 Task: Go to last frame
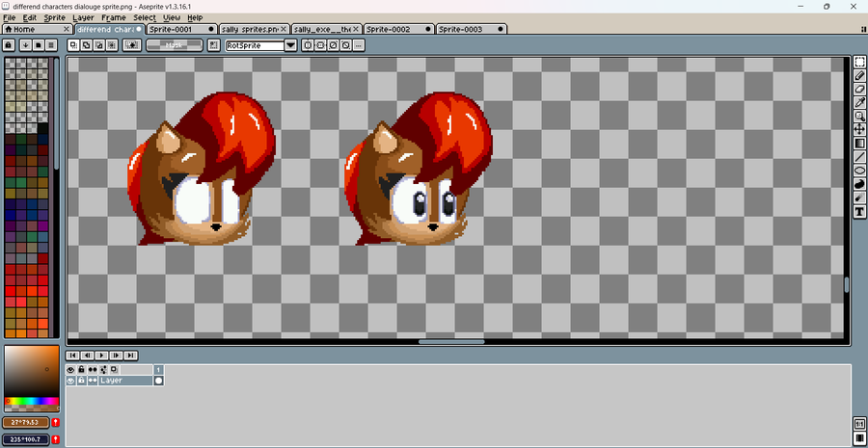(x=130, y=356)
